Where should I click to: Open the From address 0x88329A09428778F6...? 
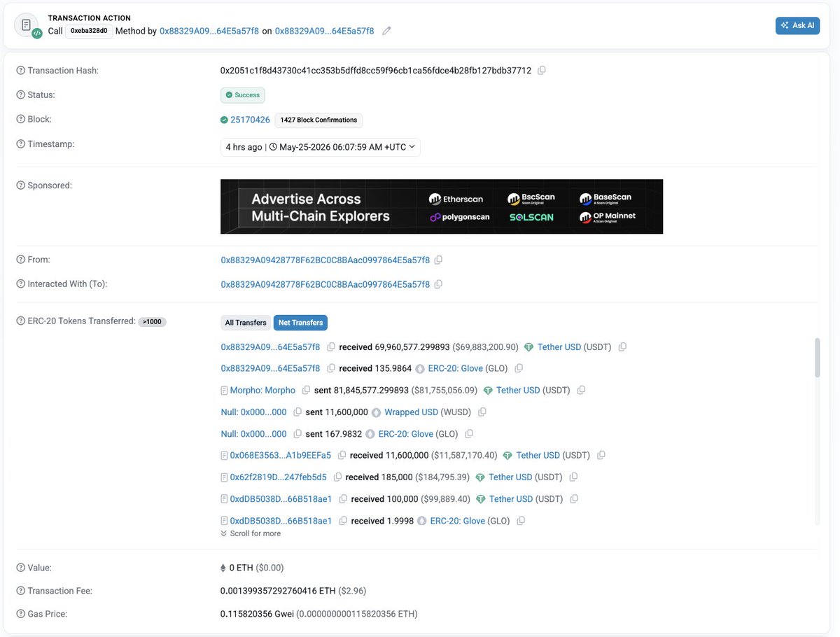coord(325,260)
